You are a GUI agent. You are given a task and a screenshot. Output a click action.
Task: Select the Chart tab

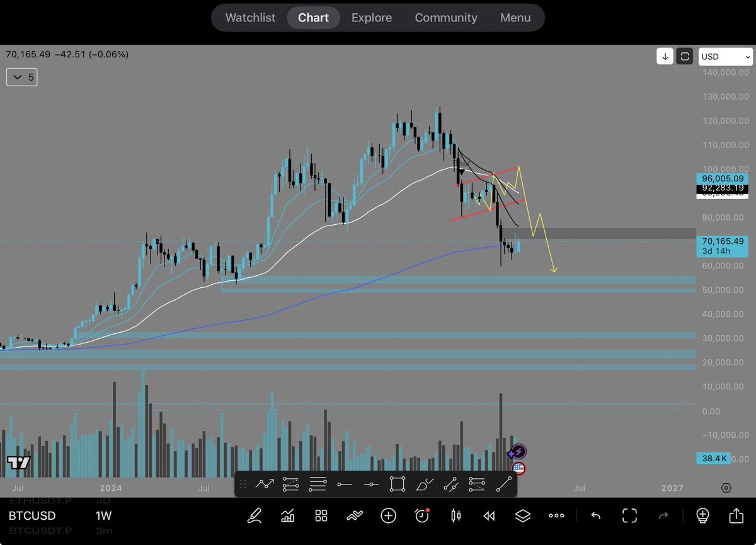(313, 18)
